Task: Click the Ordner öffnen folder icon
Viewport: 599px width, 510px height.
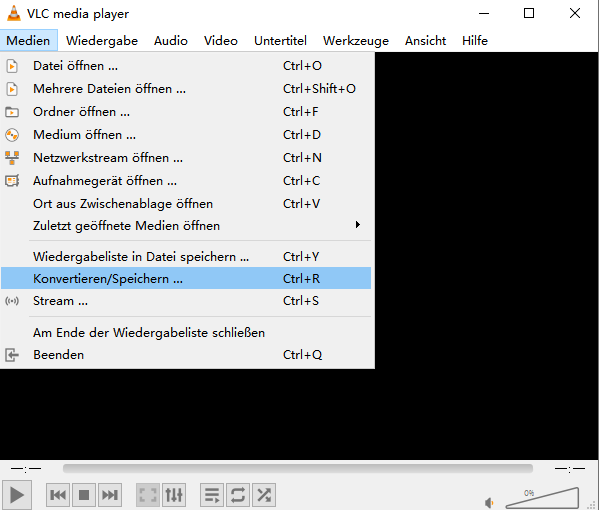Action: coord(12,112)
